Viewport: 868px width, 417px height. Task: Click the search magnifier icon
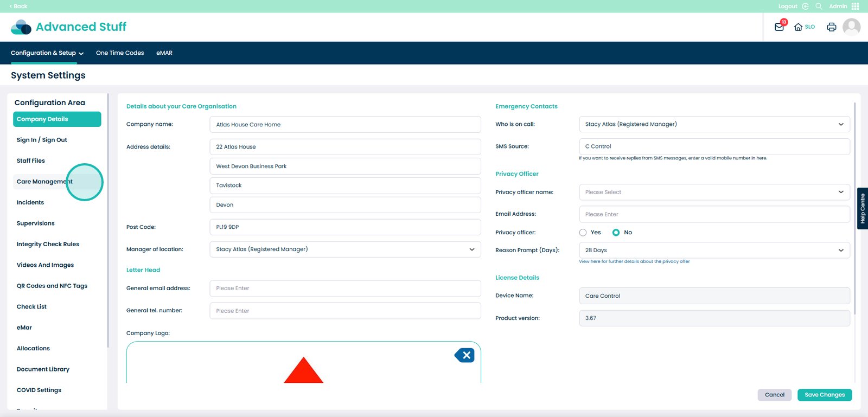pyautogui.click(x=819, y=7)
